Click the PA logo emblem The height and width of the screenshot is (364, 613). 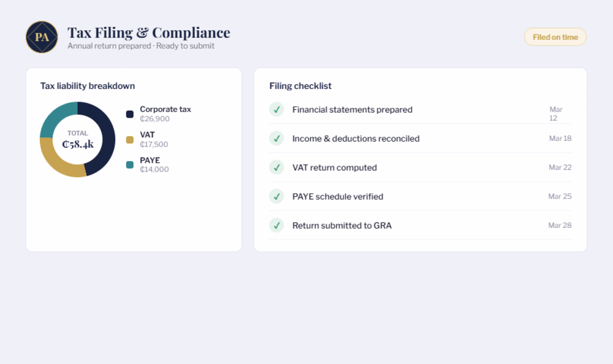pyautogui.click(x=42, y=37)
